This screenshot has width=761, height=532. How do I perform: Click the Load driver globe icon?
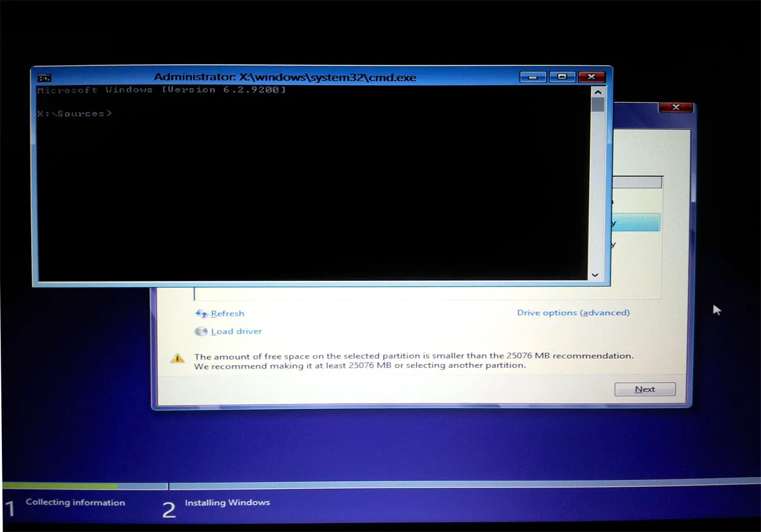click(x=200, y=331)
